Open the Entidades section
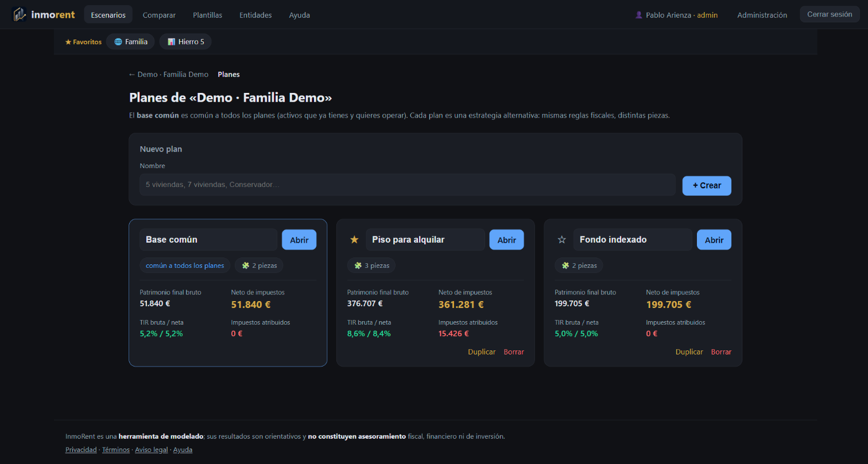The width and height of the screenshot is (868, 464). [x=255, y=15]
